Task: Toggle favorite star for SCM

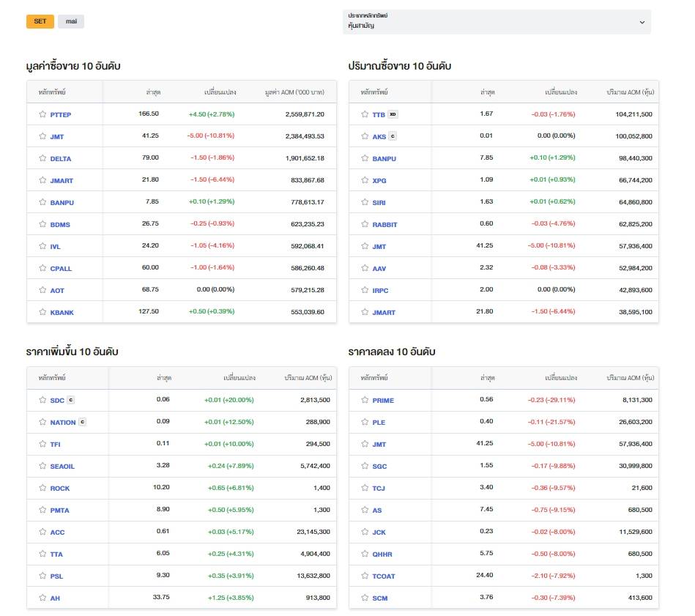Action: (365, 598)
